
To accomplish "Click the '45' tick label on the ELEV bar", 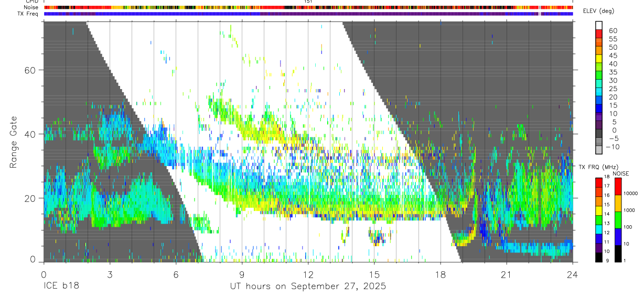I will (x=613, y=56).
